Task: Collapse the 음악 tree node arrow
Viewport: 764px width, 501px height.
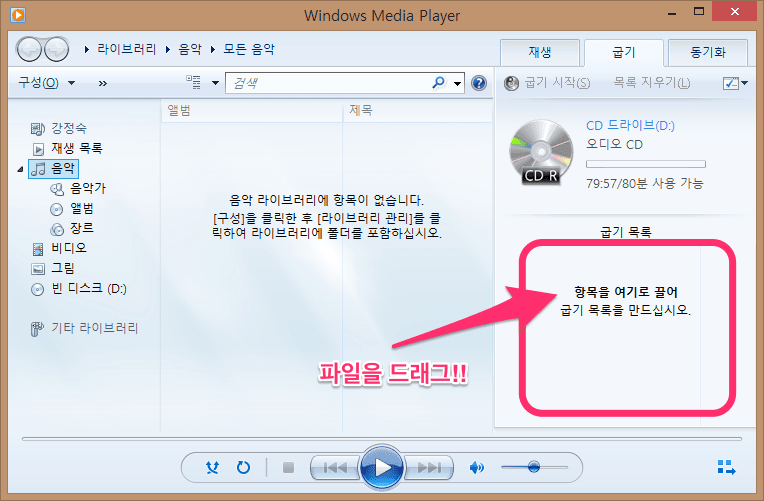Action: [x=20, y=169]
